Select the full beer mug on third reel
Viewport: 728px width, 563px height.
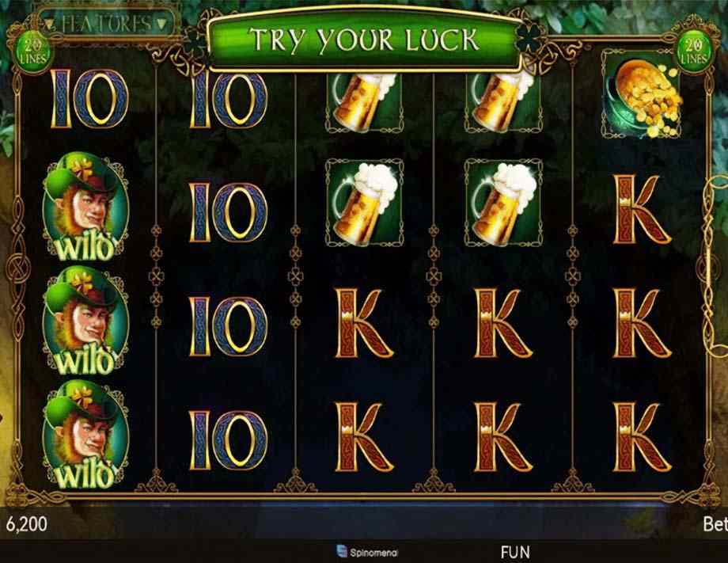(x=365, y=203)
